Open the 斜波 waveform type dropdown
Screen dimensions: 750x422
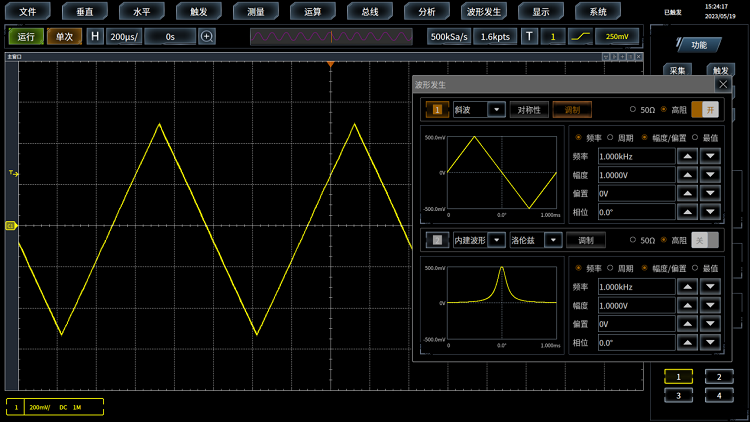point(495,110)
